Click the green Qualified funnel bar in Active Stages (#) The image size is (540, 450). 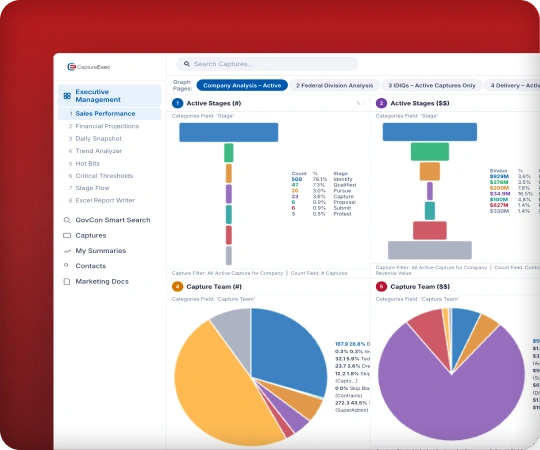pos(229,153)
